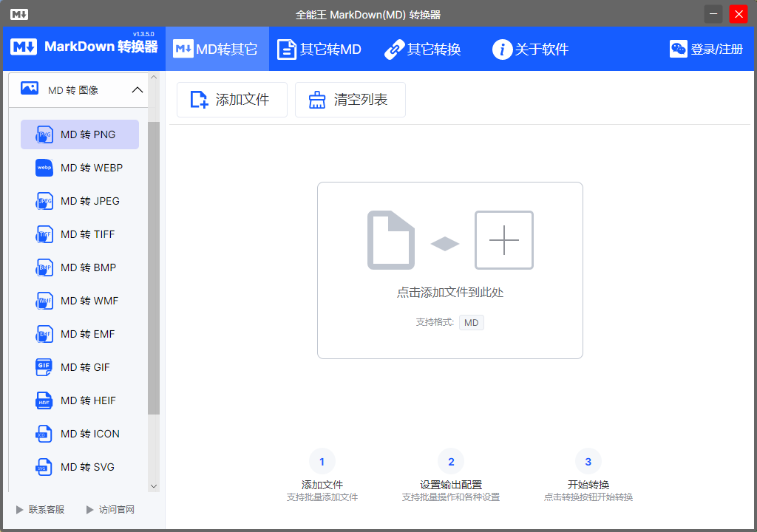The width and height of the screenshot is (757, 532).
Task: Click the JPEG format icon
Action: click(44, 201)
